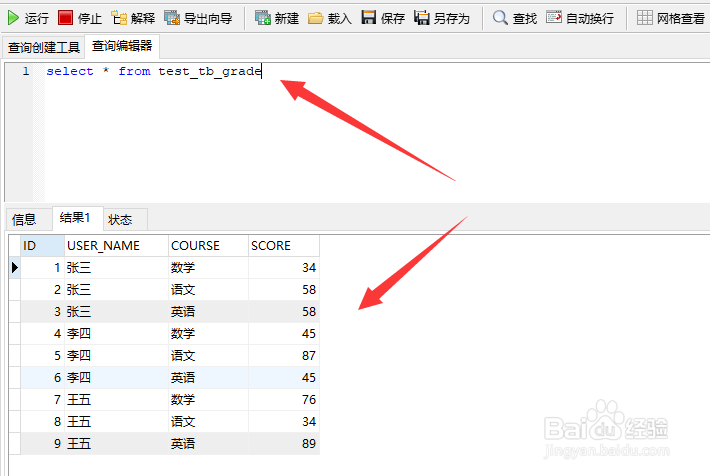
Task: Click the Grid View (网格查看) icon
Action: [x=645, y=18]
